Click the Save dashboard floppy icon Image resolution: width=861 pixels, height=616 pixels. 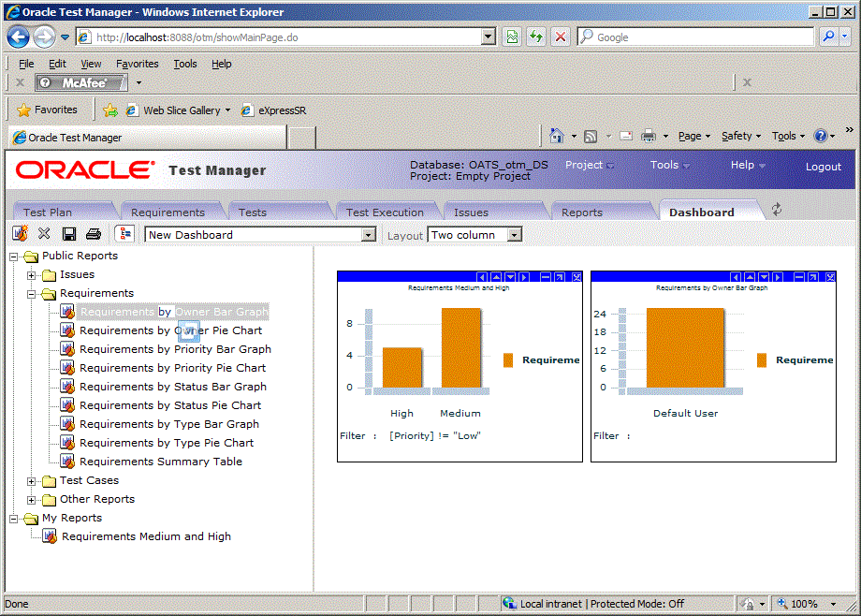point(68,234)
